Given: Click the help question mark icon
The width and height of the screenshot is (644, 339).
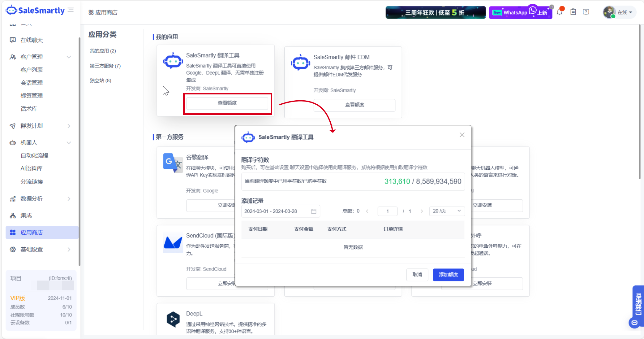Looking at the screenshot, I should coord(586,12).
